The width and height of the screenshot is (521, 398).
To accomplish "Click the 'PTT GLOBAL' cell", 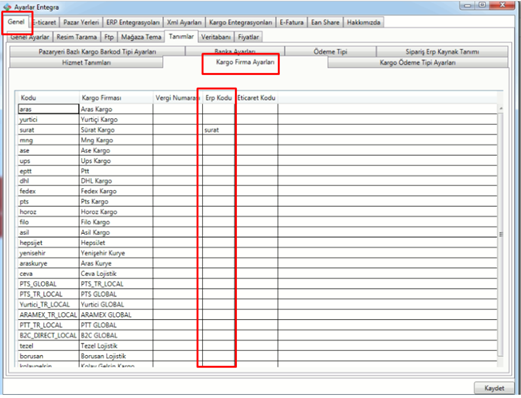I will coord(116,325).
